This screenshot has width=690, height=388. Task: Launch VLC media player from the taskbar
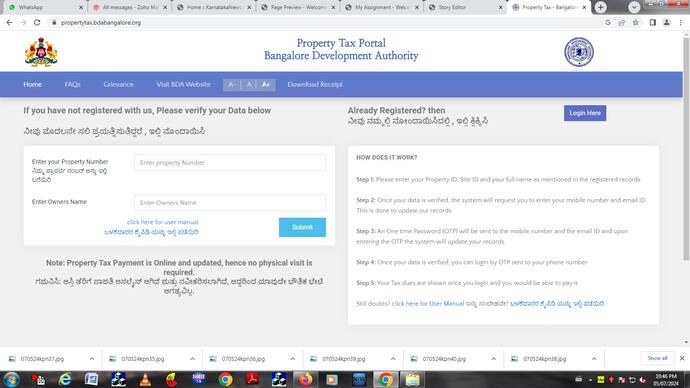pos(145,379)
